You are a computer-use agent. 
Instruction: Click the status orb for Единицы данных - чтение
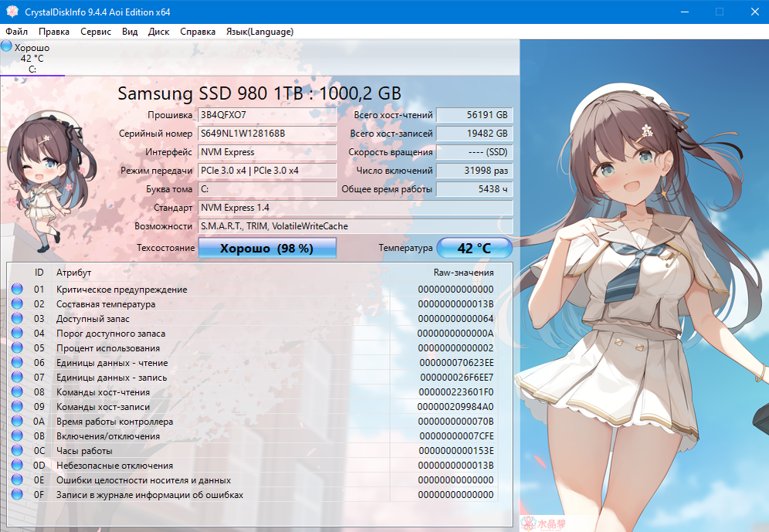17,362
